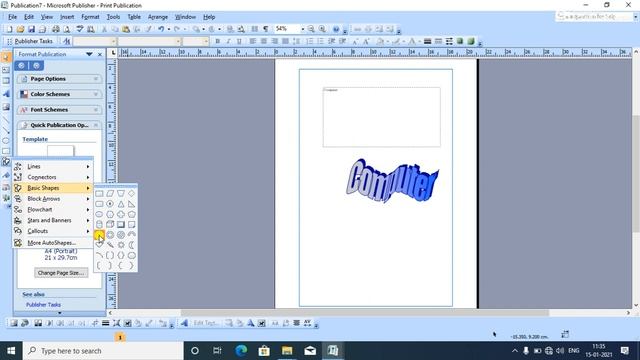Click the Change Page Size button

[61, 273]
